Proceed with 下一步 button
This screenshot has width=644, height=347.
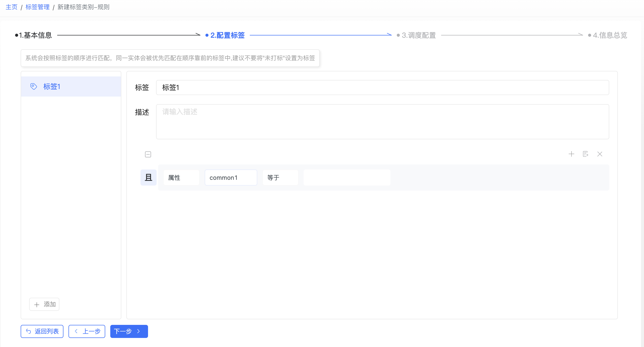[129, 331]
